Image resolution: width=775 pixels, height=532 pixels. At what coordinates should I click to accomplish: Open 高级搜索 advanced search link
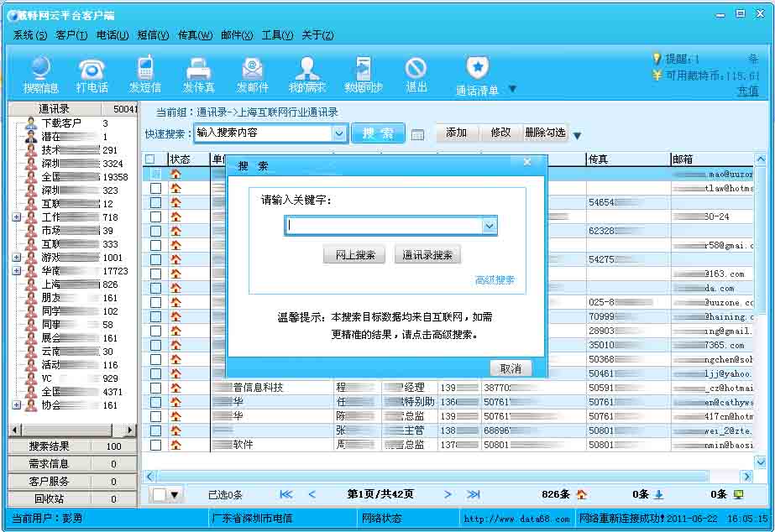pyautogui.click(x=494, y=280)
